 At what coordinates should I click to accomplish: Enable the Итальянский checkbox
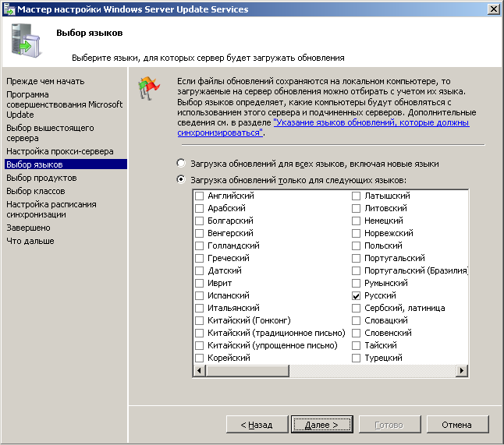[199, 308]
